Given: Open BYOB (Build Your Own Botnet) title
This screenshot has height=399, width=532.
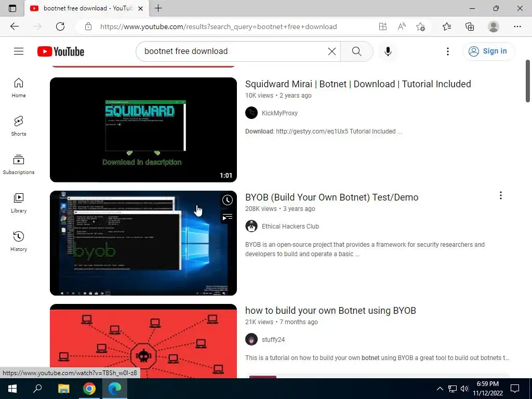Looking at the screenshot, I should click(332, 197).
